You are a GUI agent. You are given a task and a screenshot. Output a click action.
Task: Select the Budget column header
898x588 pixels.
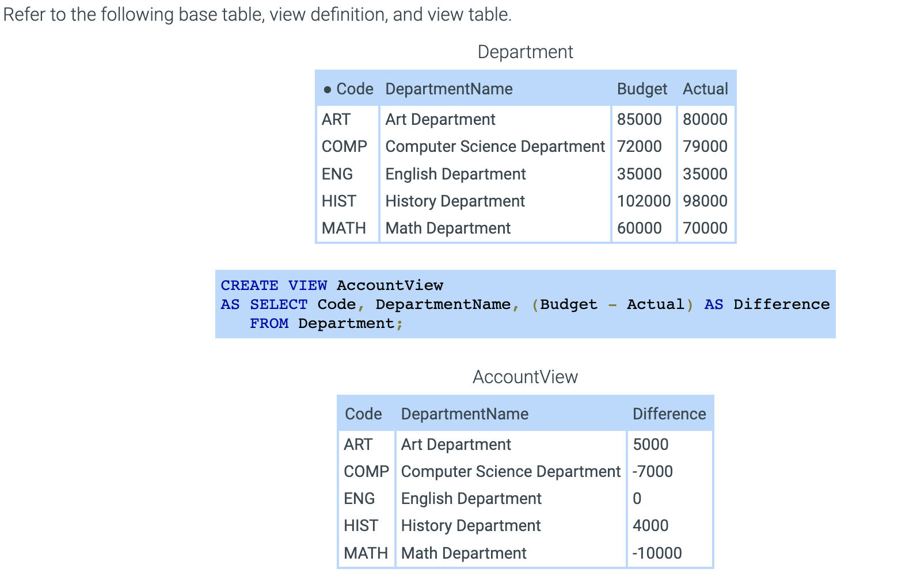click(641, 89)
